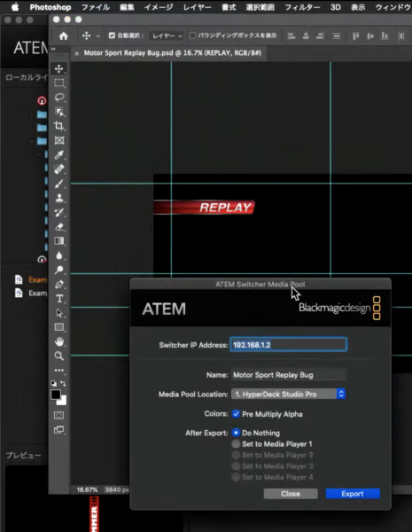Select the Rectangle shape tool
The width and height of the screenshot is (412, 532).
[59, 327]
